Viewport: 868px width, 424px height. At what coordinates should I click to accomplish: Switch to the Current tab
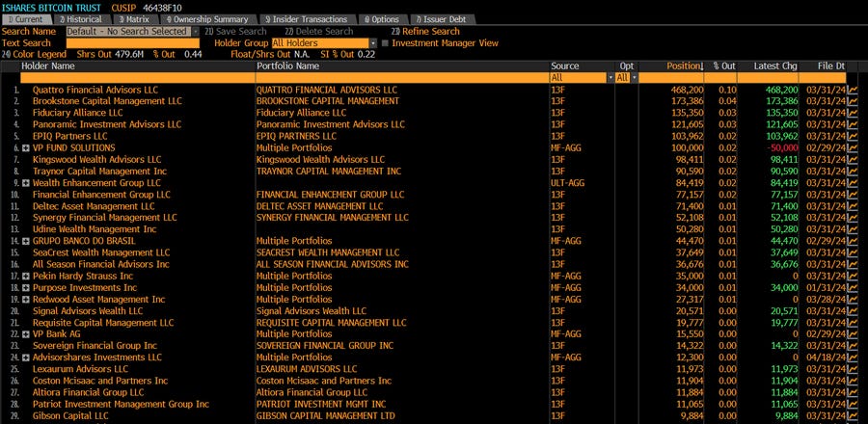[x=25, y=19]
